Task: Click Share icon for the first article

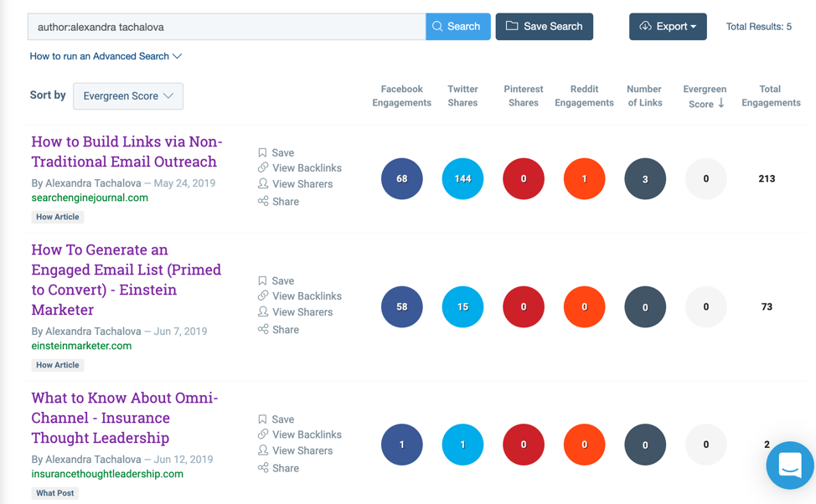Action: click(x=262, y=202)
